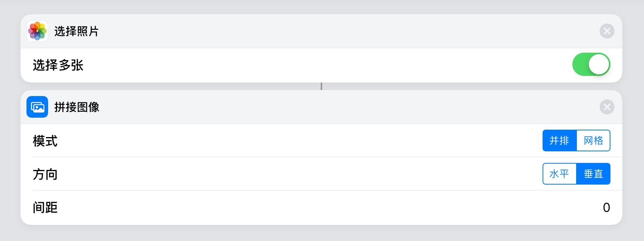Click the connector line between actions
The height and width of the screenshot is (241, 644).
(x=321, y=86)
